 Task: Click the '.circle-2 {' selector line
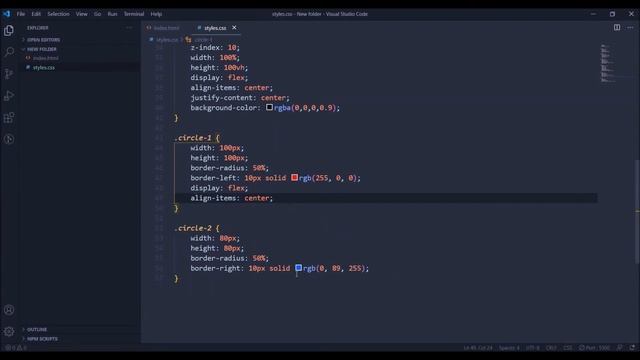pos(197,228)
